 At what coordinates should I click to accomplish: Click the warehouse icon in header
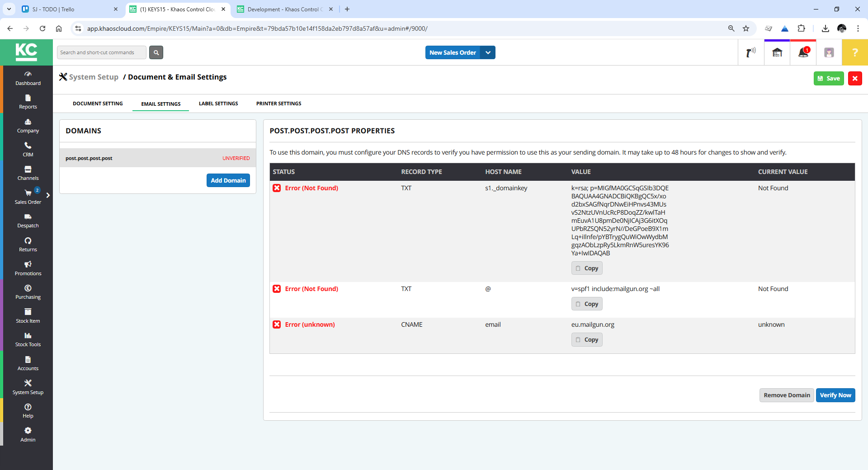point(777,53)
